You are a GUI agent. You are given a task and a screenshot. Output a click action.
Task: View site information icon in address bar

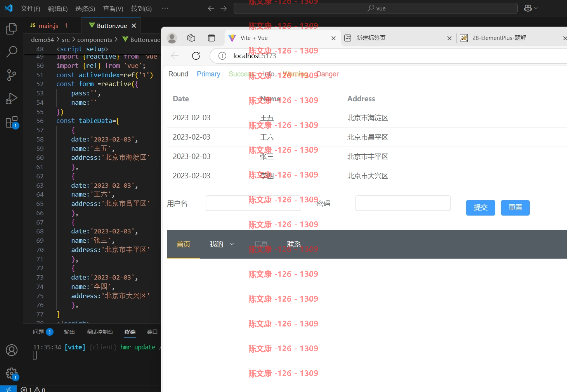click(x=222, y=56)
